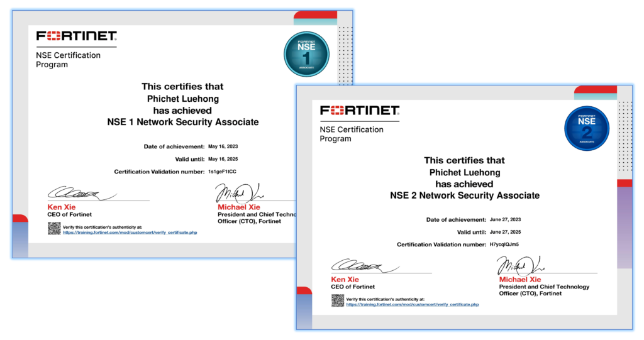Click red Ken Xie name on NSE 1 certificate

(x=61, y=207)
